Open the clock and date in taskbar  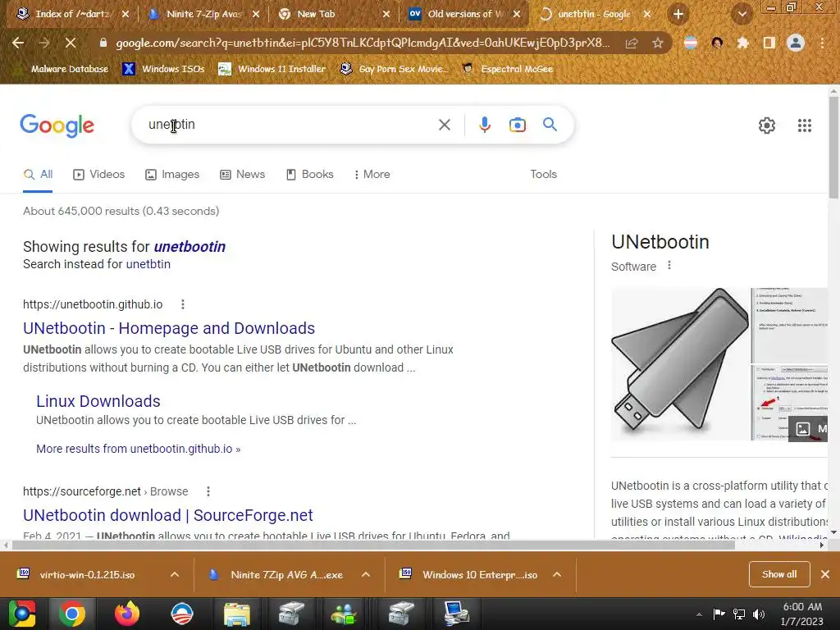point(801,614)
